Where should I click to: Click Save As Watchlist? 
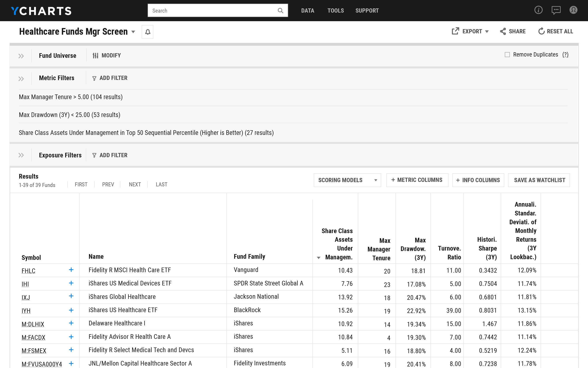click(539, 180)
